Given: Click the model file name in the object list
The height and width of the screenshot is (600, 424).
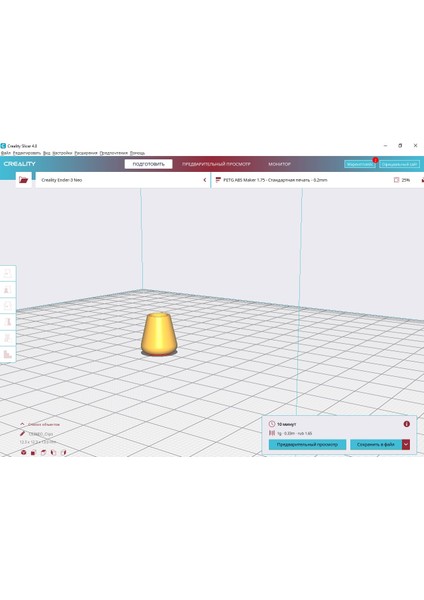Looking at the screenshot, I should coord(41,434).
